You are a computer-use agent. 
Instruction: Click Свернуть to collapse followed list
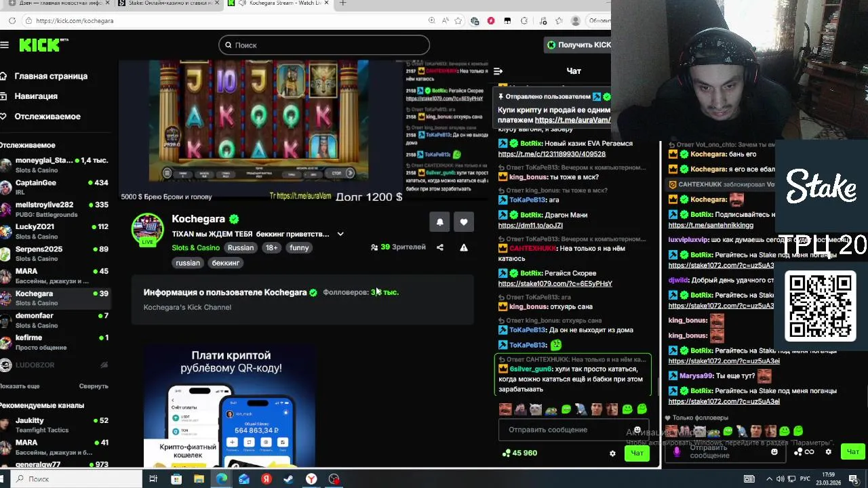(x=94, y=386)
